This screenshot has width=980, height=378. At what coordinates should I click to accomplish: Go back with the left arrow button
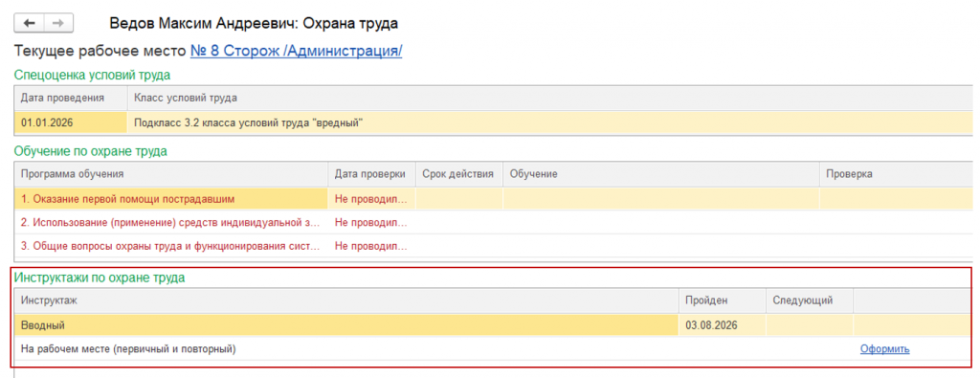point(29,24)
